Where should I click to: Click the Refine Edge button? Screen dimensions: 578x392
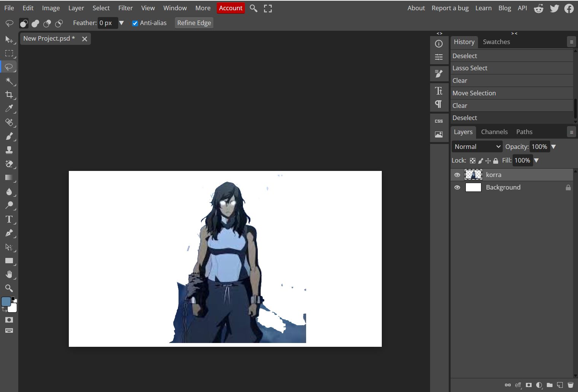click(x=194, y=23)
